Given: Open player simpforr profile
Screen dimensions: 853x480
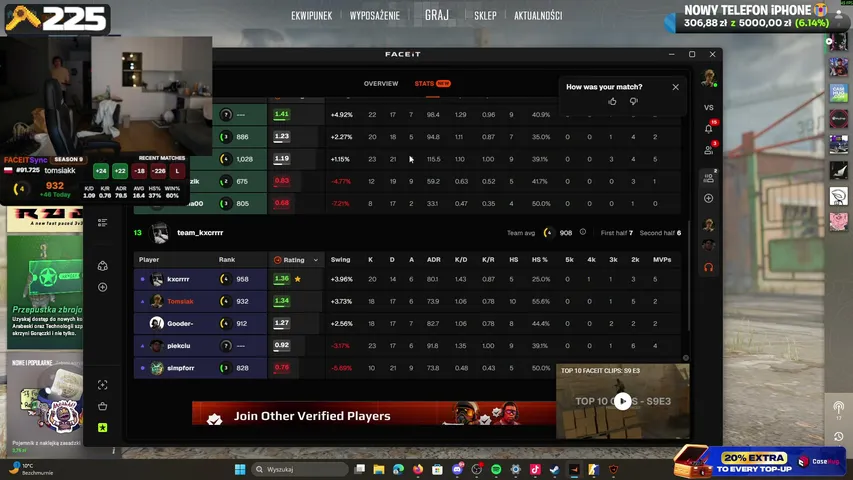Looking at the screenshot, I should click(181, 368).
